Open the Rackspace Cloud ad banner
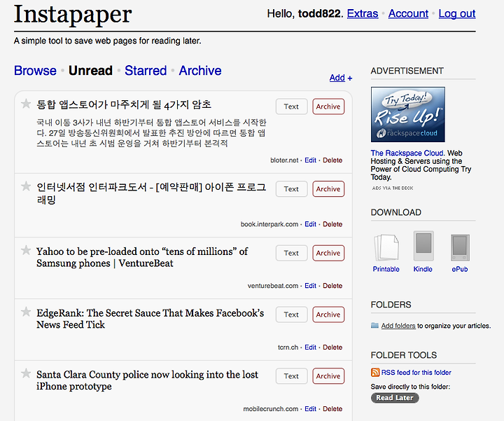 point(408,114)
